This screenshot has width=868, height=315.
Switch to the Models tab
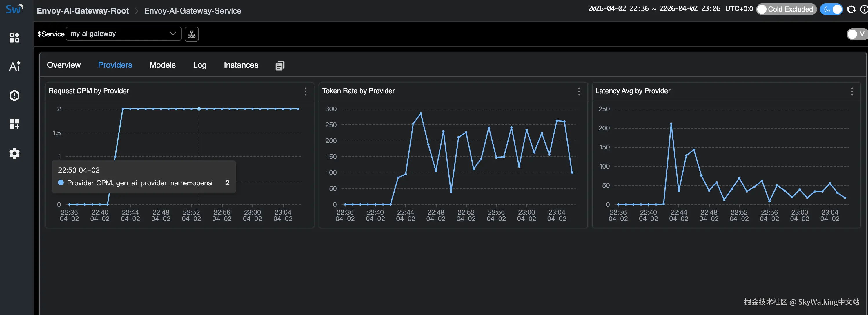(x=162, y=65)
